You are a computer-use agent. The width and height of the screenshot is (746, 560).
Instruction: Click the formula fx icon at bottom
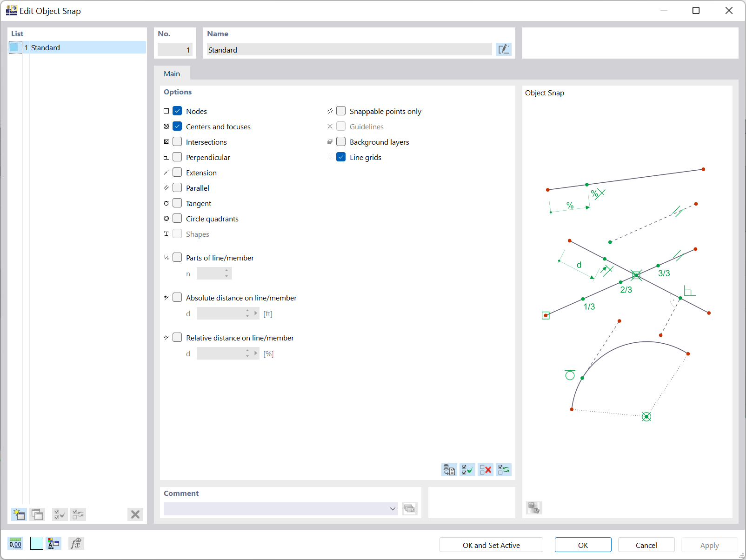pos(76,543)
